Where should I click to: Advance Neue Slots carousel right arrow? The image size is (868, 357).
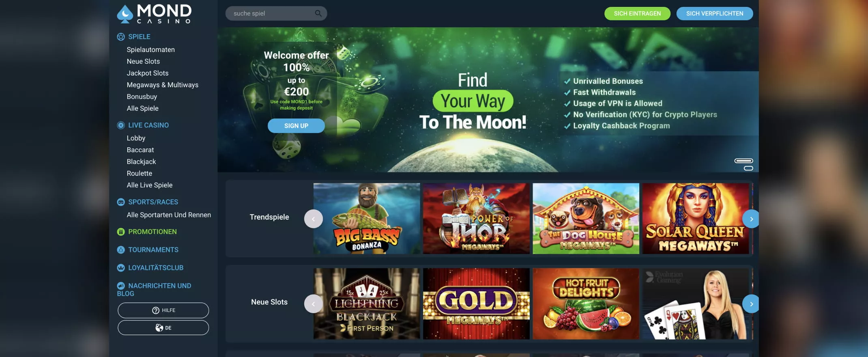point(751,304)
